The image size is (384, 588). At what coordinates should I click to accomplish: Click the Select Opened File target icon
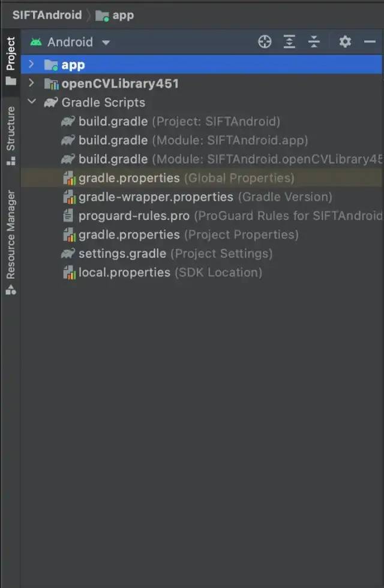point(265,42)
